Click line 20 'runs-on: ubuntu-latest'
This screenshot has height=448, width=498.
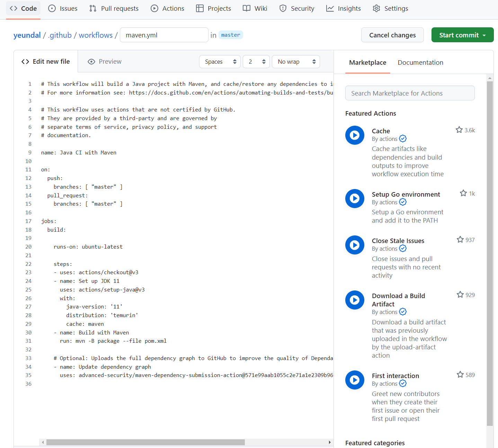point(88,247)
